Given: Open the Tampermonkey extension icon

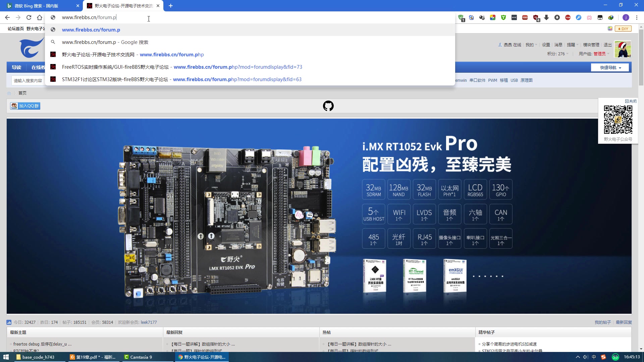Looking at the screenshot, I should point(600,17).
